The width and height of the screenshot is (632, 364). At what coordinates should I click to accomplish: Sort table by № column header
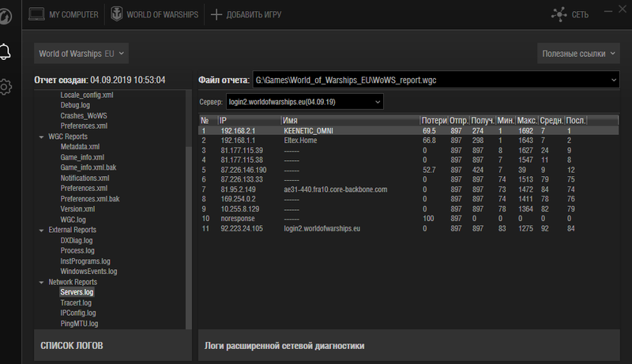(208, 120)
